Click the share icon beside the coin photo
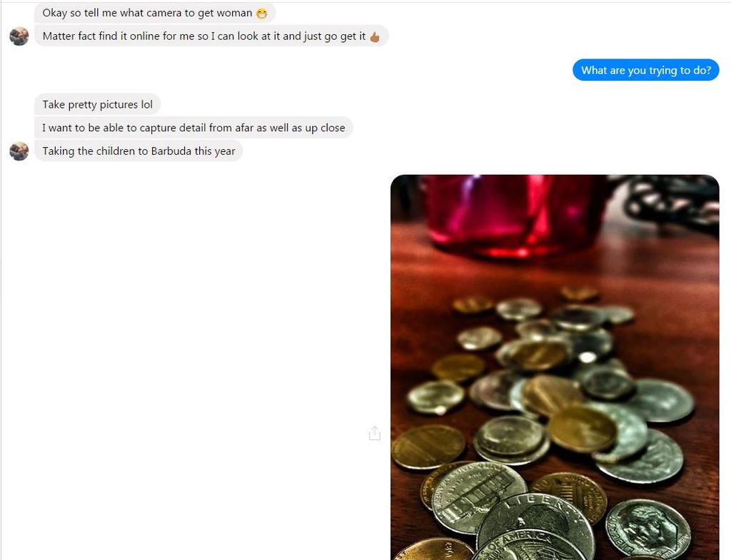Screen dimensions: 731x560 coord(374,433)
